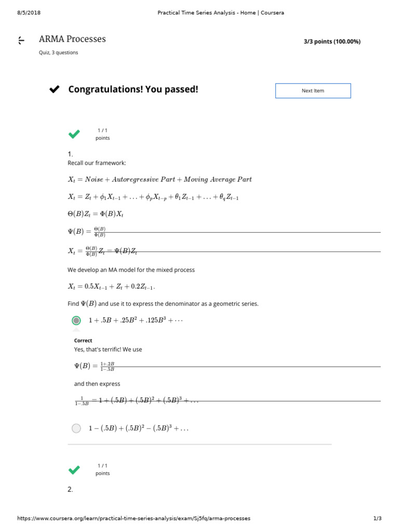Click the "Quiz, 3 questions" subtitle
The width and height of the screenshot is (399, 532).
(59, 52)
